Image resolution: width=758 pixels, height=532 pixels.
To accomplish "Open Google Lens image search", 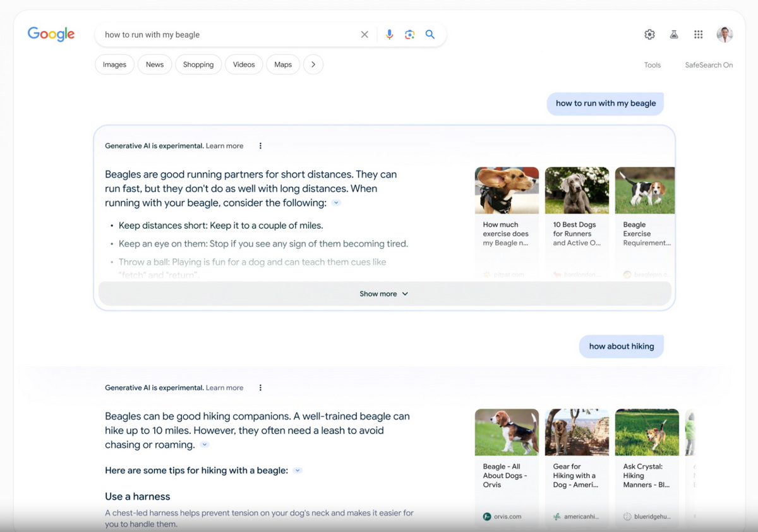I will coord(409,35).
